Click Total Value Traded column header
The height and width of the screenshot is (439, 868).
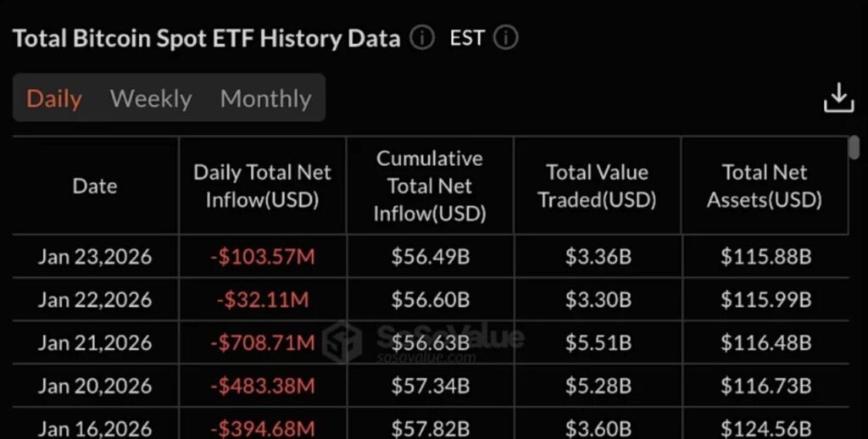(x=597, y=186)
